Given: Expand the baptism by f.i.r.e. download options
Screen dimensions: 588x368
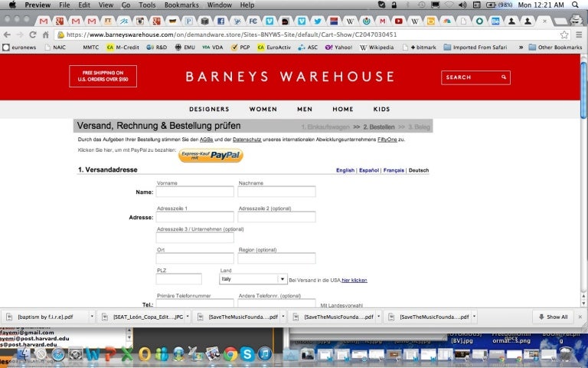Looking at the screenshot, I should (x=92, y=317).
